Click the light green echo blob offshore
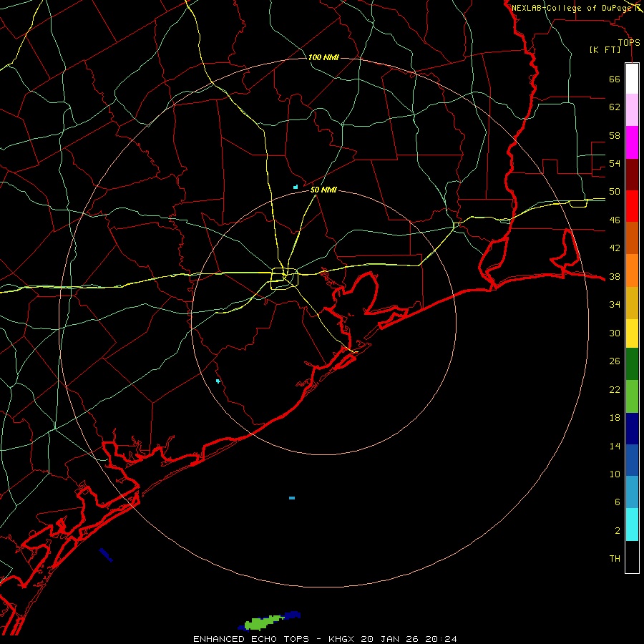This screenshot has height=644, width=644. [263, 623]
